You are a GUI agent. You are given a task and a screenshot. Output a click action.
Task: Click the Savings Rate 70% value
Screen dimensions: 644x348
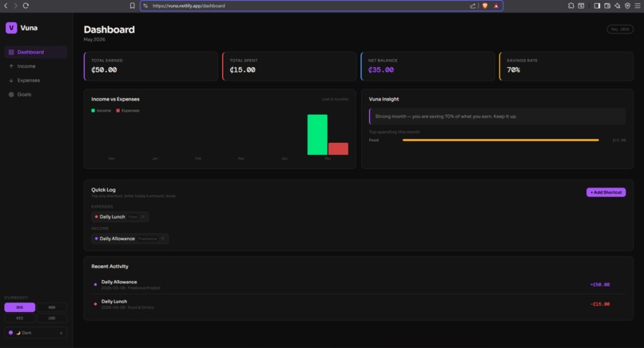(514, 69)
